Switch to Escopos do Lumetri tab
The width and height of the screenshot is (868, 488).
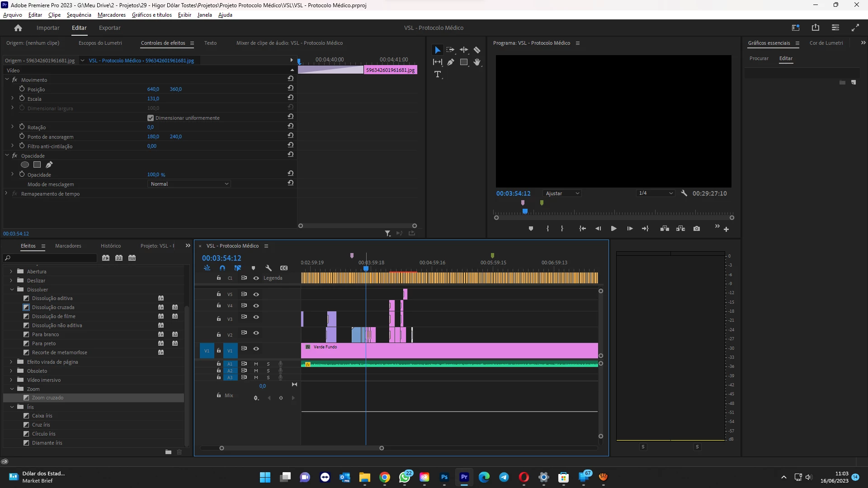pyautogui.click(x=100, y=43)
